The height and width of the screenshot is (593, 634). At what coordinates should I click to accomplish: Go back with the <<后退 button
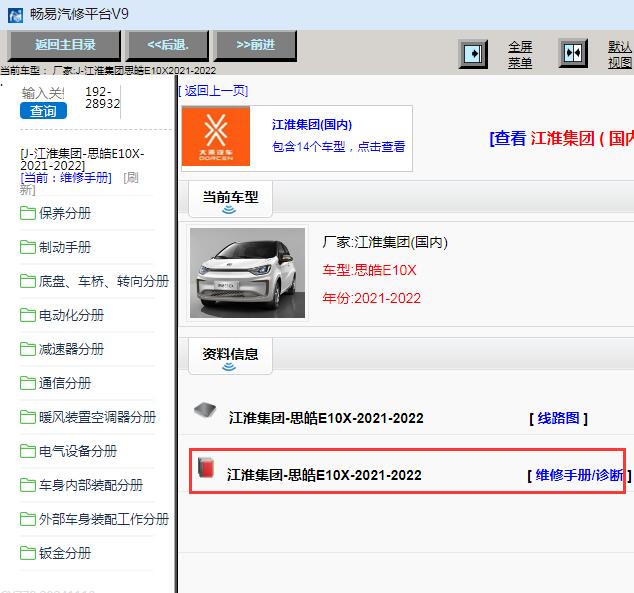tap(168, 45)
